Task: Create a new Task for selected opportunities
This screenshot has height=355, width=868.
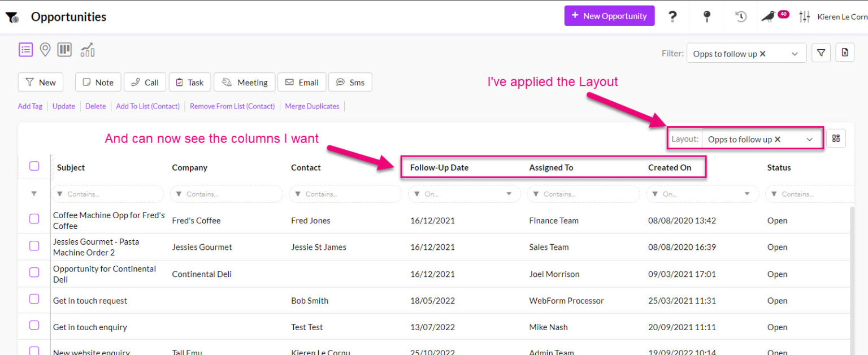Action: pos(190,81)
